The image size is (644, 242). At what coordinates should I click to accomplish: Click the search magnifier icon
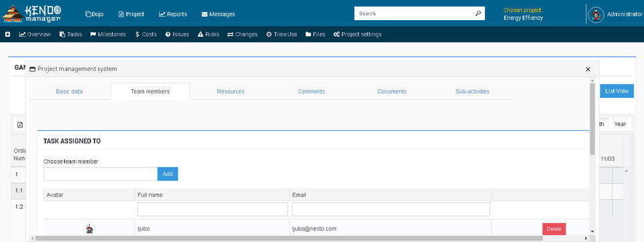tap(478, 13)
